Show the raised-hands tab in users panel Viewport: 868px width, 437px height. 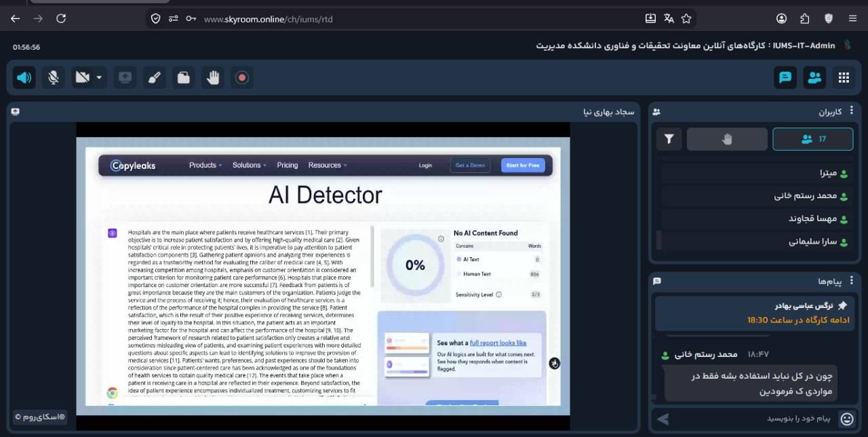pos(727,139)
